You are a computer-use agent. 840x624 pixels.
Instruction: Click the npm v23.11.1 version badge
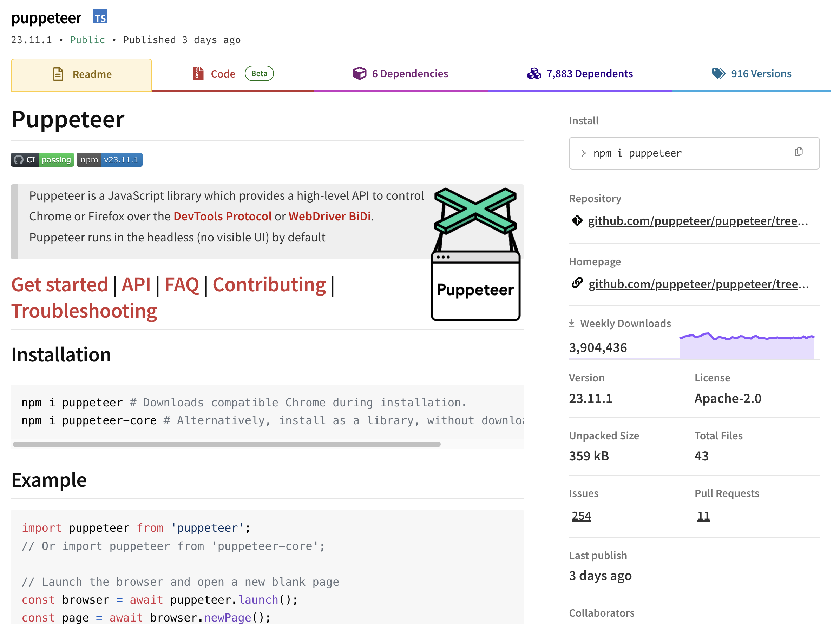click(109, 160)
